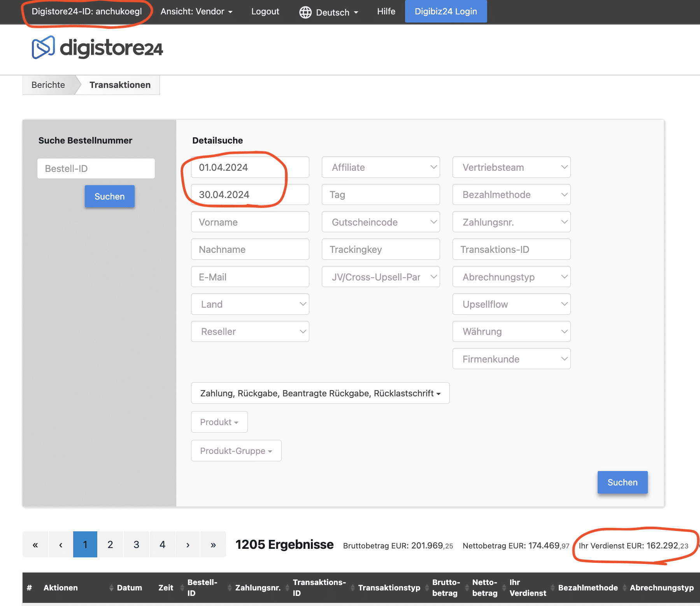Click Nettobetrag EUR: 174.469,97 total

[x=516, y=546]
